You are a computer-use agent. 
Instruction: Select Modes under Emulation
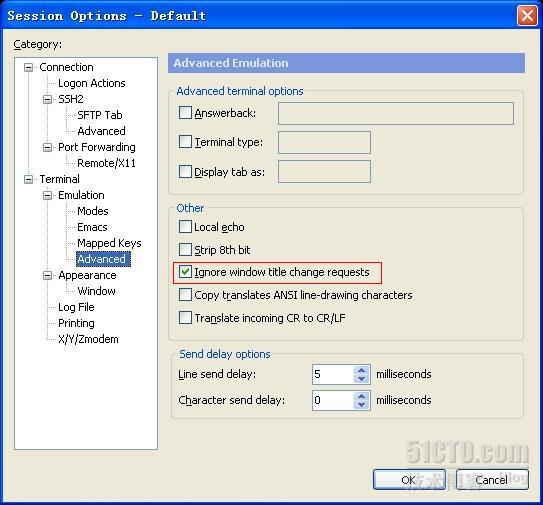tap(93, 211)
